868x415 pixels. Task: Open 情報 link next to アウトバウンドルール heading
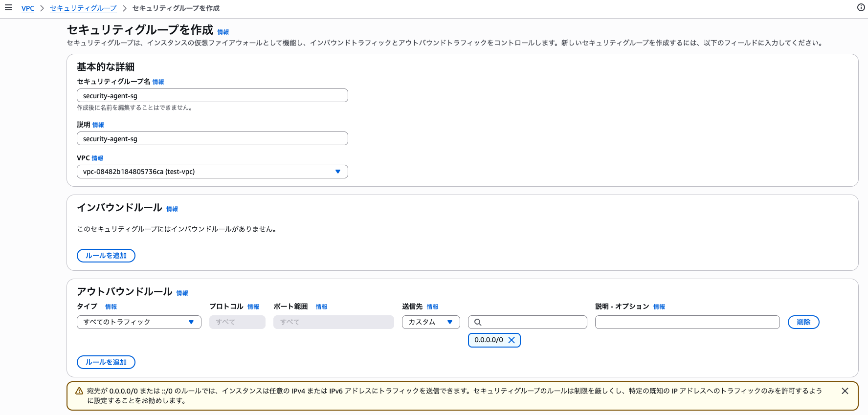(x=182, y=293)
